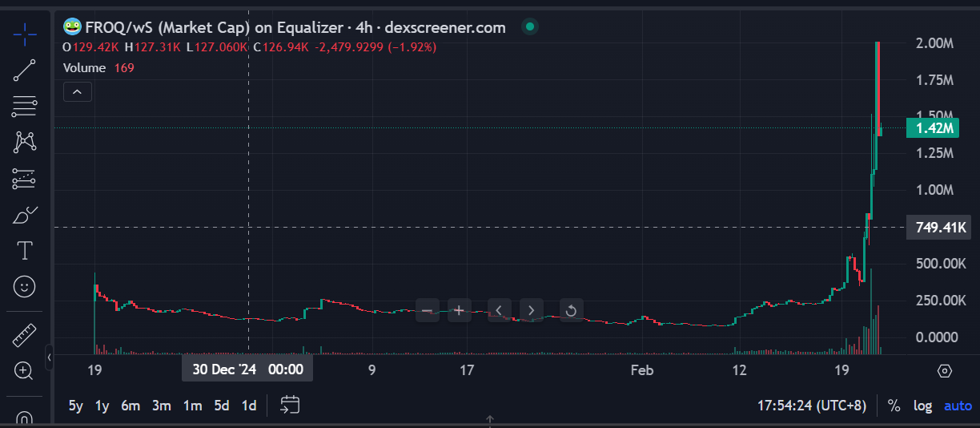
Task: Click the zoom in magnifier tool
Action: (25, 370)
